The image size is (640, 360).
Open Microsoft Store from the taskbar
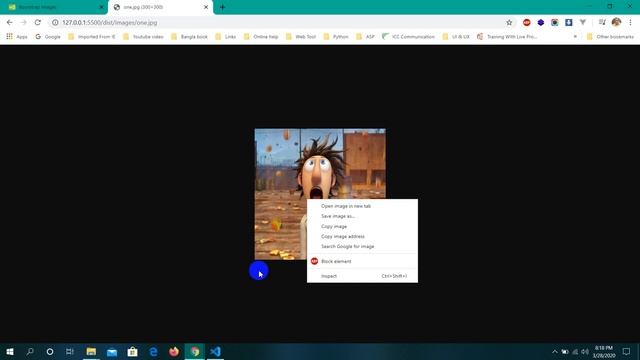pos(132,351)
